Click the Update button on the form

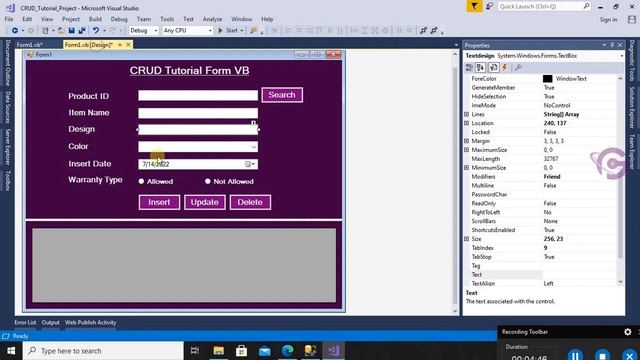tap(204, 202)
